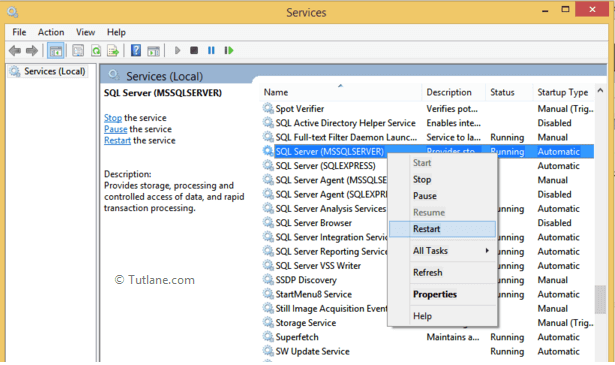Toggle Show/Hide Console Tree icon
The image size is (615, 365).
coord(55,51)
